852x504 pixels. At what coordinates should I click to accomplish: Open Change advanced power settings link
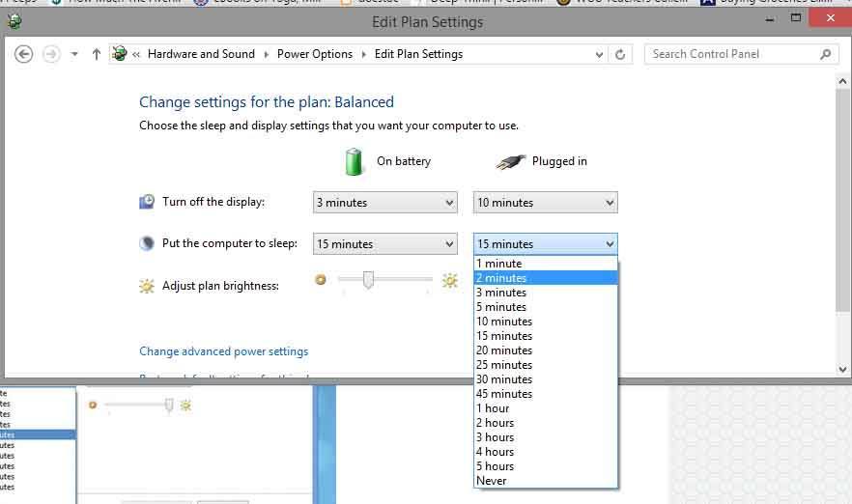click(223, 351)
